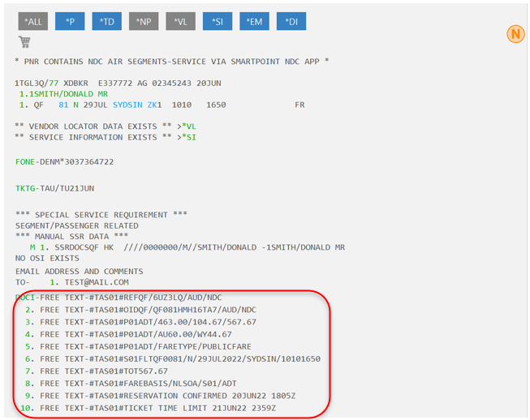Select the *NP notepad button
Viewport: 530px width, 420px height.
(144, 21)
